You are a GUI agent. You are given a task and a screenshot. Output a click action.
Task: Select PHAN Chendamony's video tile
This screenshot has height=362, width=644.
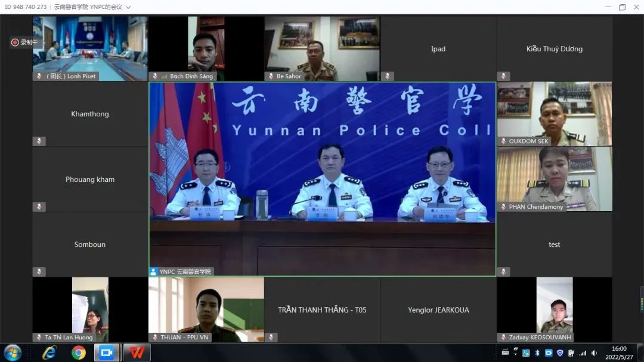tap(554, 178)
